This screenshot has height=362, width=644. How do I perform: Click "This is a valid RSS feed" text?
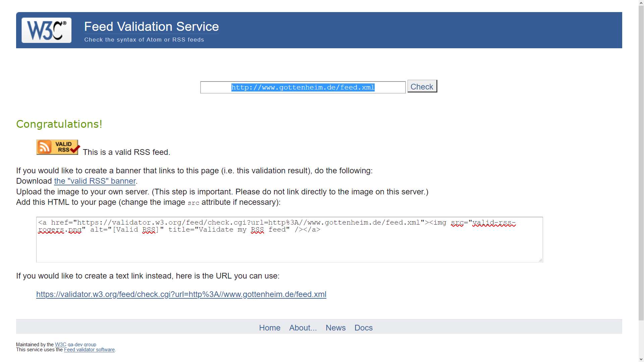(x=126, y=152)
